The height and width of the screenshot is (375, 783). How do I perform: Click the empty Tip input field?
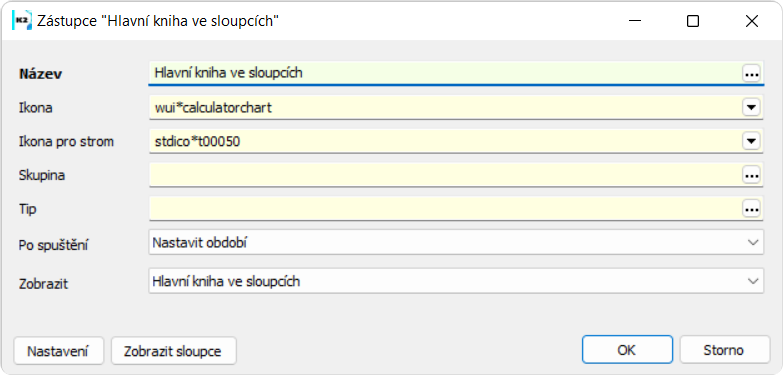444,209
